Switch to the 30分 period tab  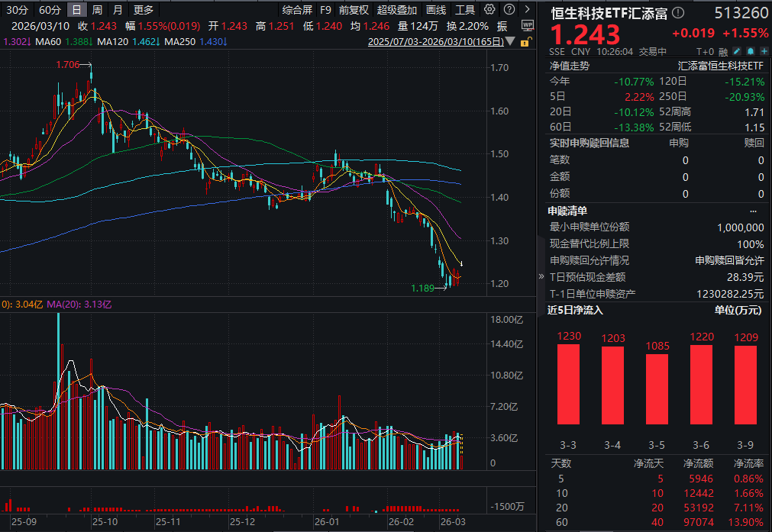16,10
